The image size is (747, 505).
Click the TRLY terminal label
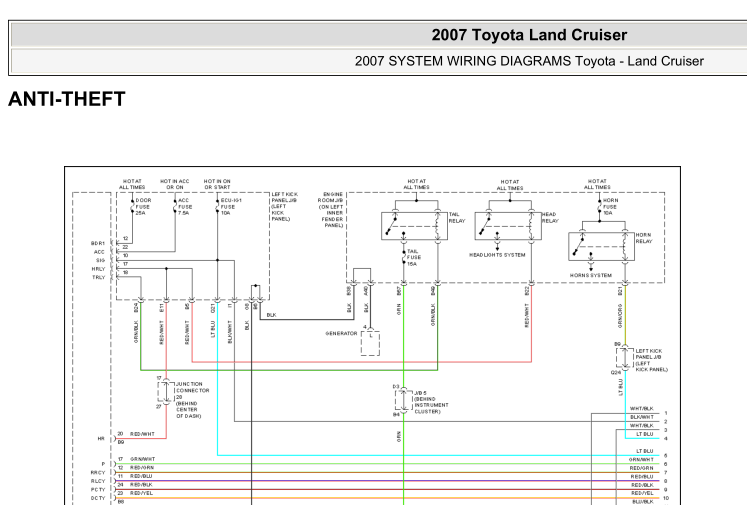98,278
